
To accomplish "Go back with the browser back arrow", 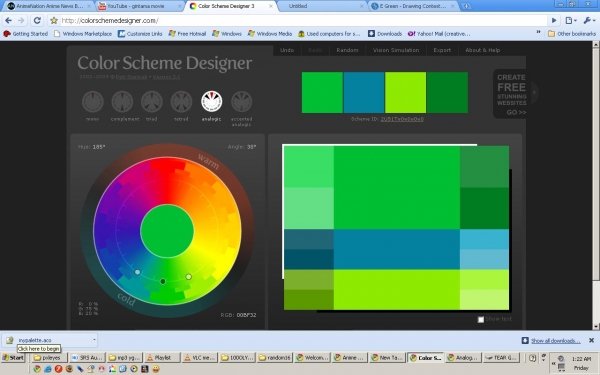I will coord(8,20).
